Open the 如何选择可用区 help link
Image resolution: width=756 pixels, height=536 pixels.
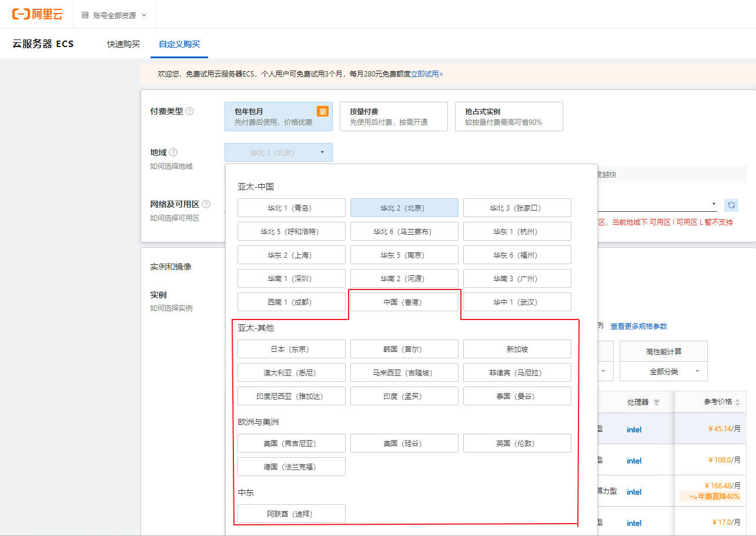[175, 218]
